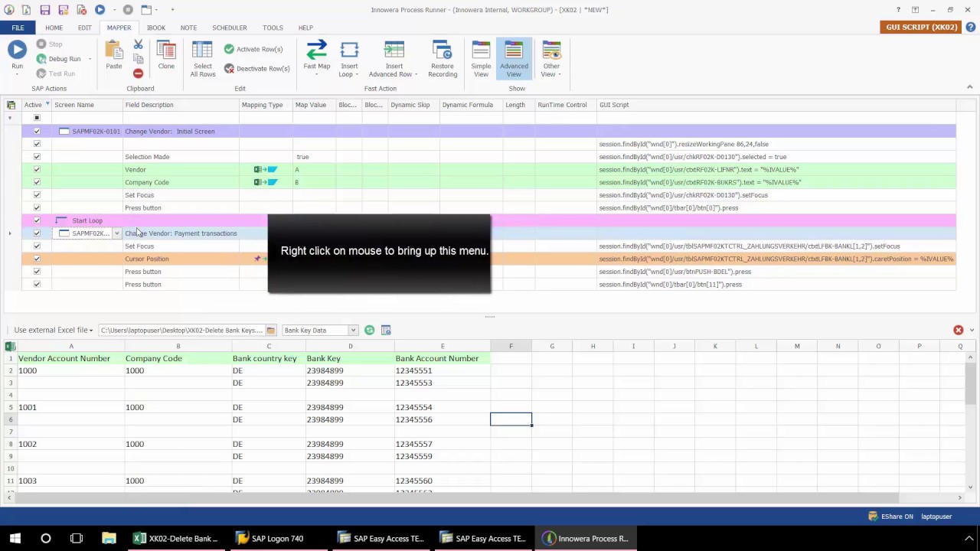Select spreadsheet column header C
The height and width of the screenshot is (551, 980).
tap(269, 347)
